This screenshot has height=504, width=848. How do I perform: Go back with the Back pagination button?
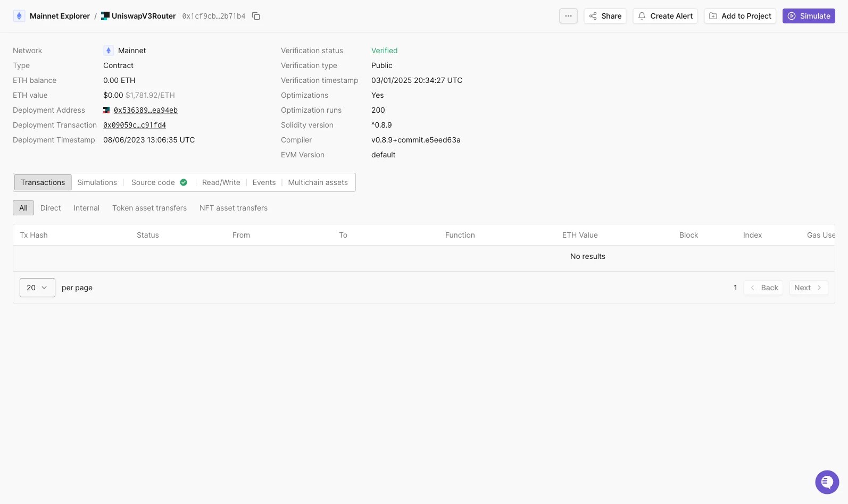click(763, 288)
